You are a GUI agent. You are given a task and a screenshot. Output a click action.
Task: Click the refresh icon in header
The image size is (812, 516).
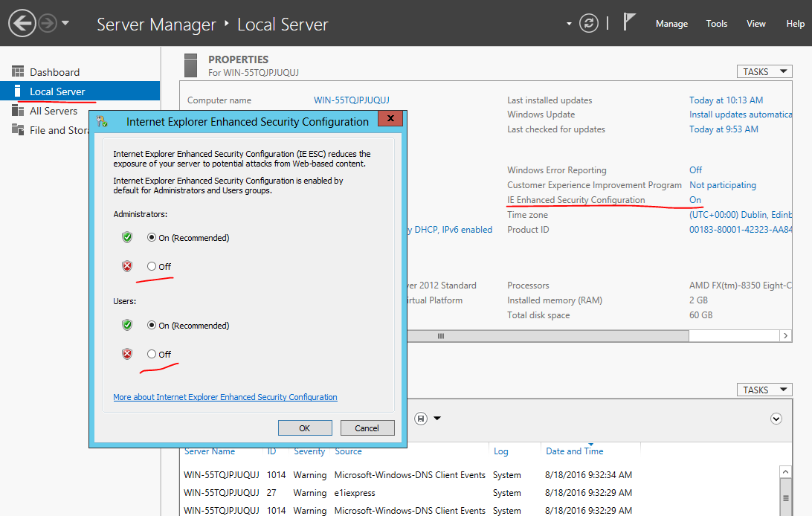pos(588,23)
